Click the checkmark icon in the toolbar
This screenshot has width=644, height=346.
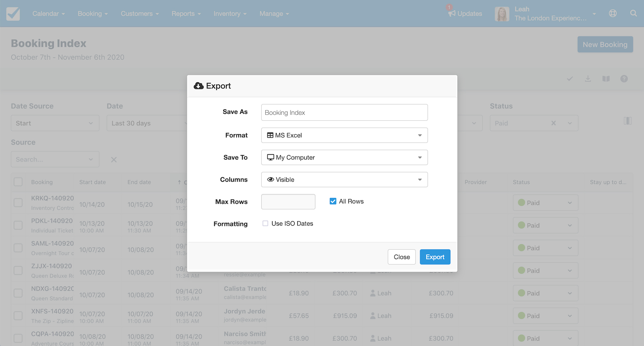570,79
